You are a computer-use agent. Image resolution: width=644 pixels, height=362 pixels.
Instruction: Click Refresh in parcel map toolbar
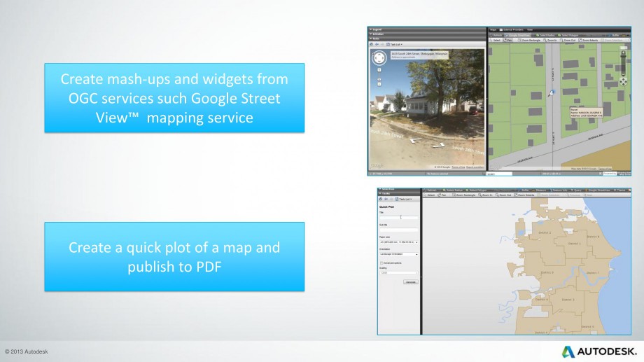(496, 35)
